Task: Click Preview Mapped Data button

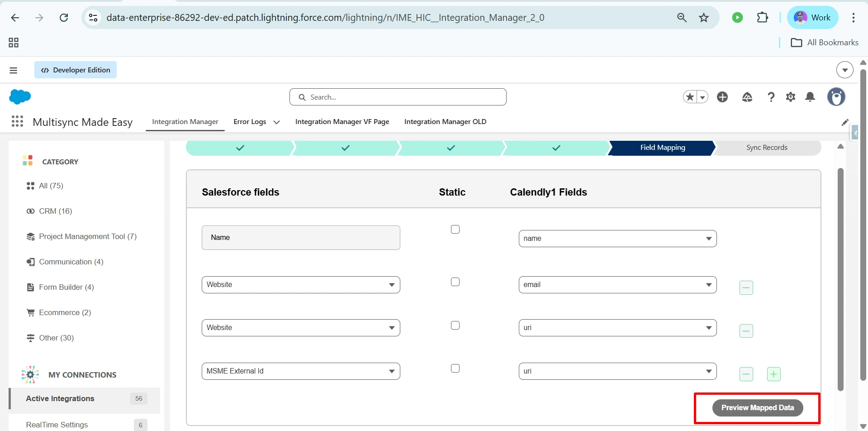Action: [758, 407]
